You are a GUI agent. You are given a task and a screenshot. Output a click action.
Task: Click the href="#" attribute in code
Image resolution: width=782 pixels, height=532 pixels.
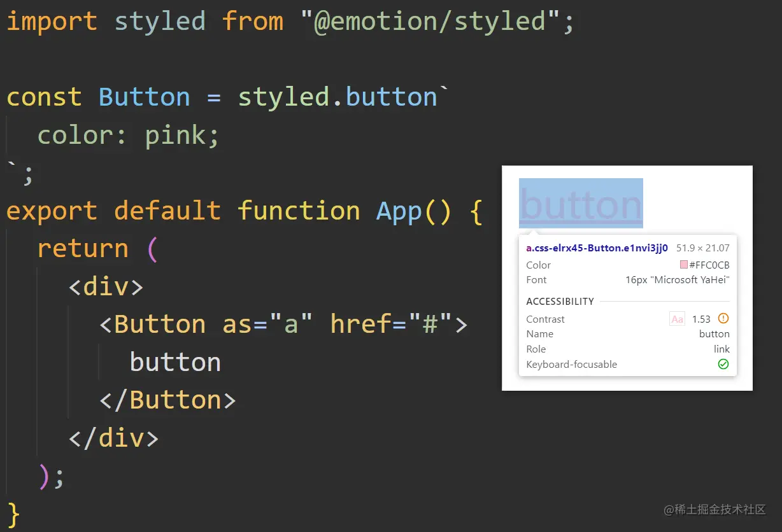[391, 324]
